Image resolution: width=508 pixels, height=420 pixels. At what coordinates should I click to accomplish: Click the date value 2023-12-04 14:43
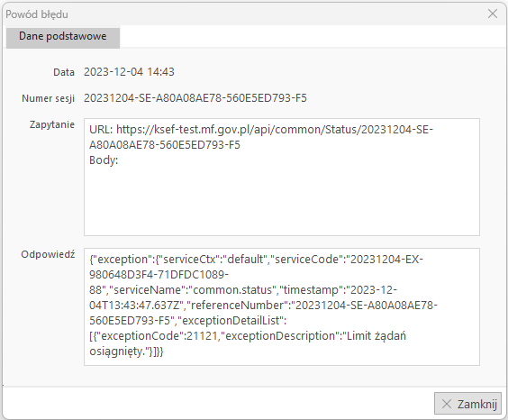pos(129,71)
